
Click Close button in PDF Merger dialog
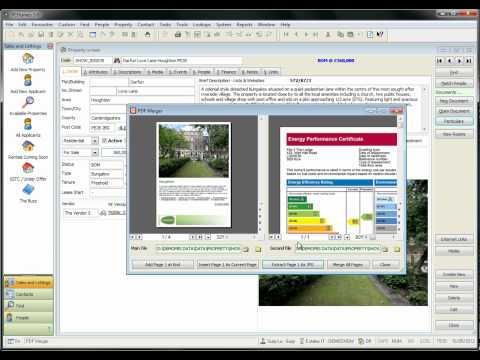pos(385,265)
